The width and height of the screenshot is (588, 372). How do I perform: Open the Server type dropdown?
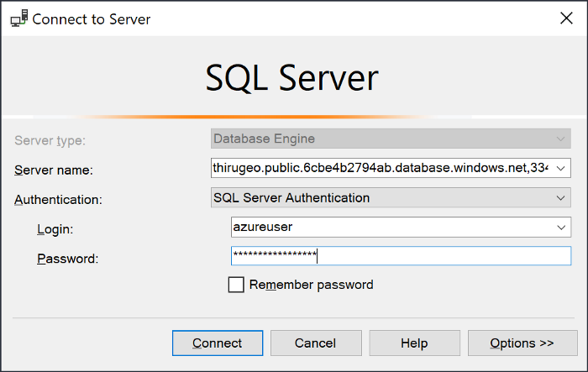point(391,139)
